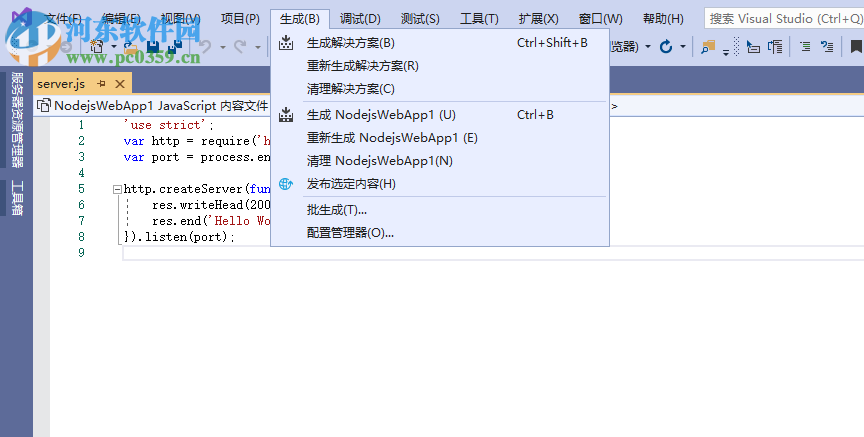Click the uncomment selected lines icon
This screenshot has height=437, width=864.
pyautogui.click(x=827, y=47)
